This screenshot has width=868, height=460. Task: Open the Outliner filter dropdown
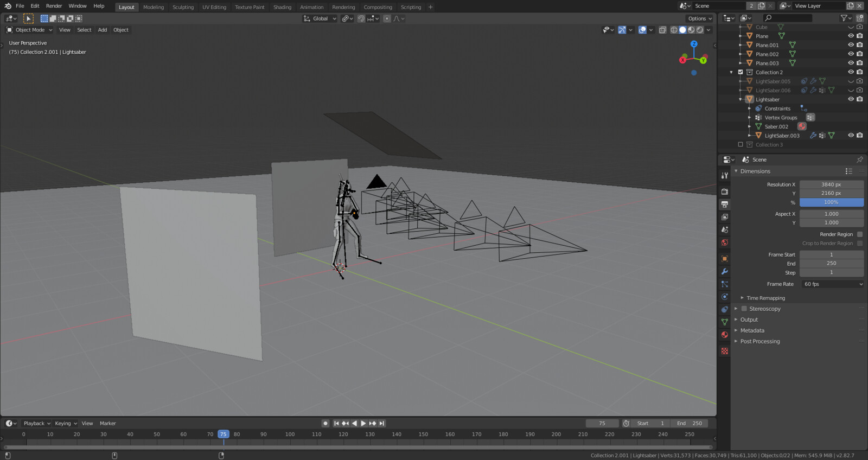click(x=846, y=18)
